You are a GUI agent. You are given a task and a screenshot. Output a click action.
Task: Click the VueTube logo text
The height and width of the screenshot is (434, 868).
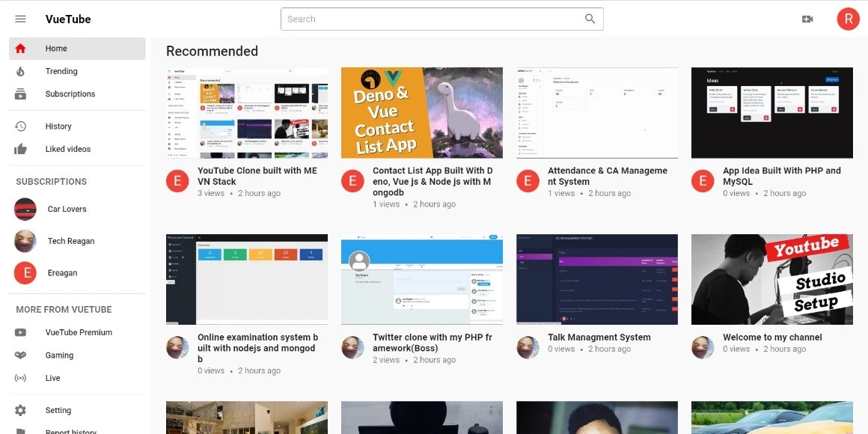(68, 19)
